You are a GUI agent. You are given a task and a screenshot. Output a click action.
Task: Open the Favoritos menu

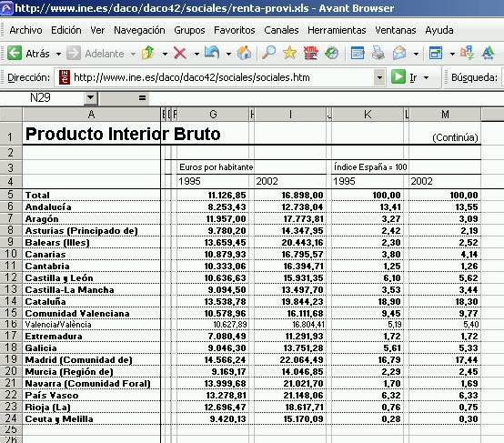[235, 30]
